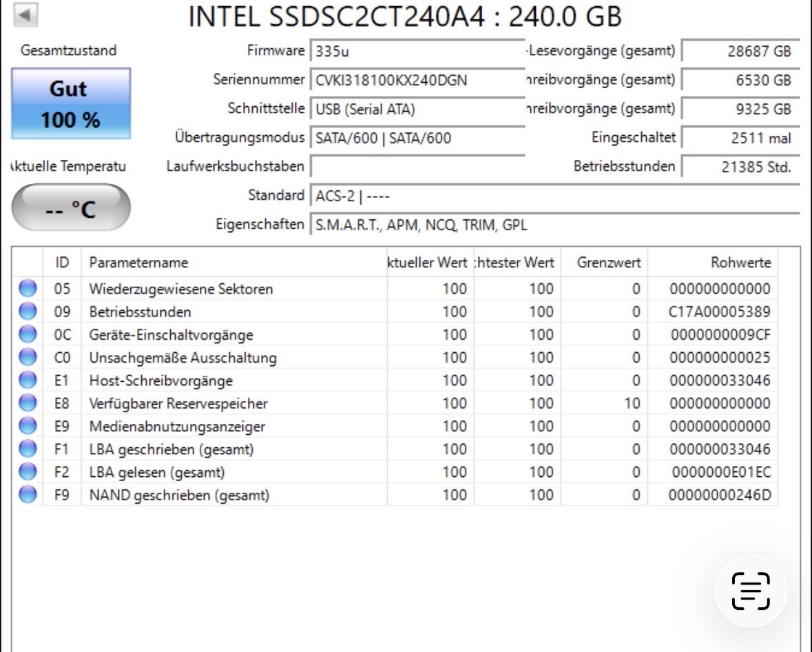
Task: Click status circle for Unsachgemäße Ausschaltung
Action: [x=28, y=356]
